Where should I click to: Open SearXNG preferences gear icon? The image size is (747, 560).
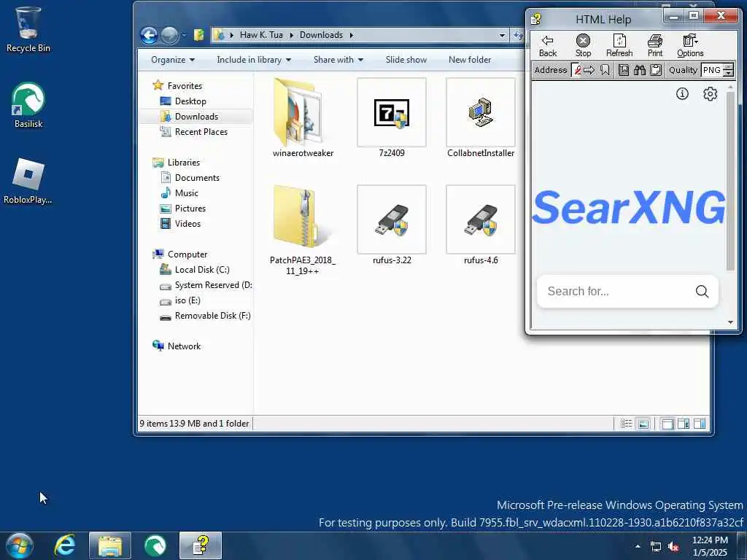[x=710, y=94]
